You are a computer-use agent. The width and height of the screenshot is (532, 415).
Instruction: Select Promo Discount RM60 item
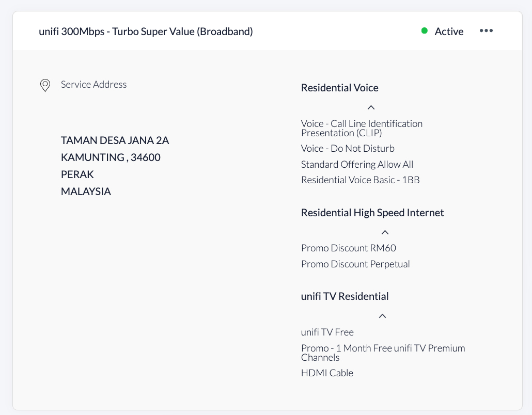tap(349, 248)
